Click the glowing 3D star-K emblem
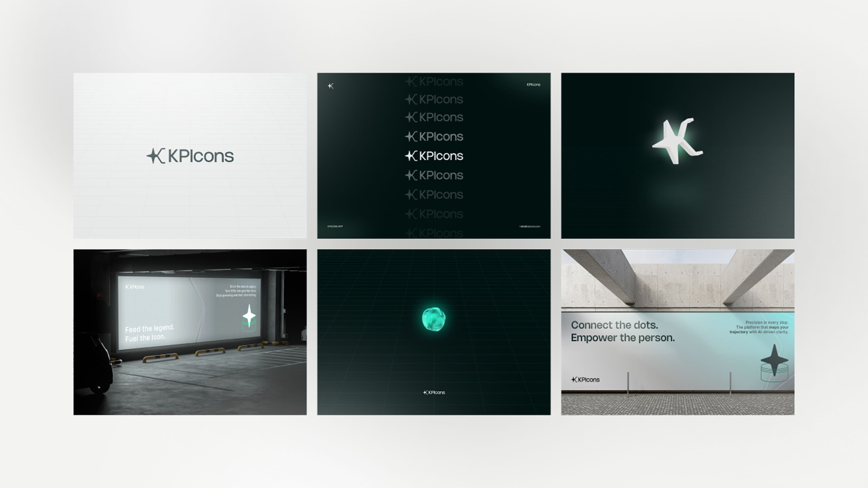 point(677,141)
